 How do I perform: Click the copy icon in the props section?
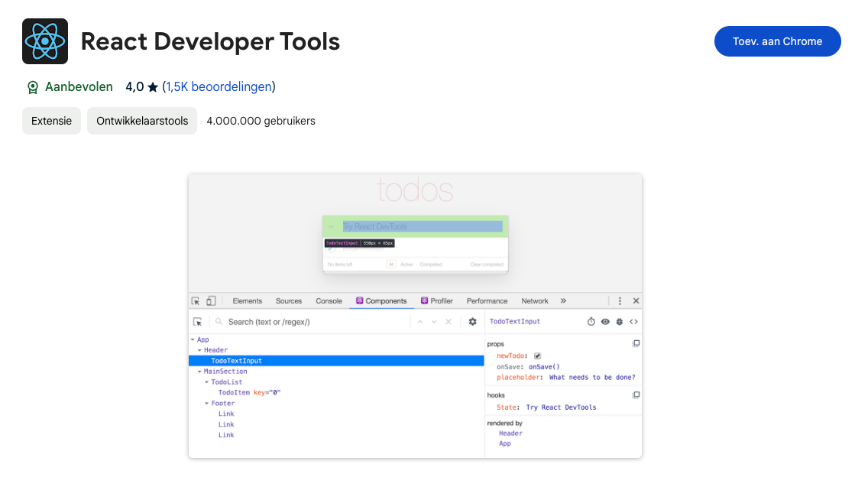point(636,344)
